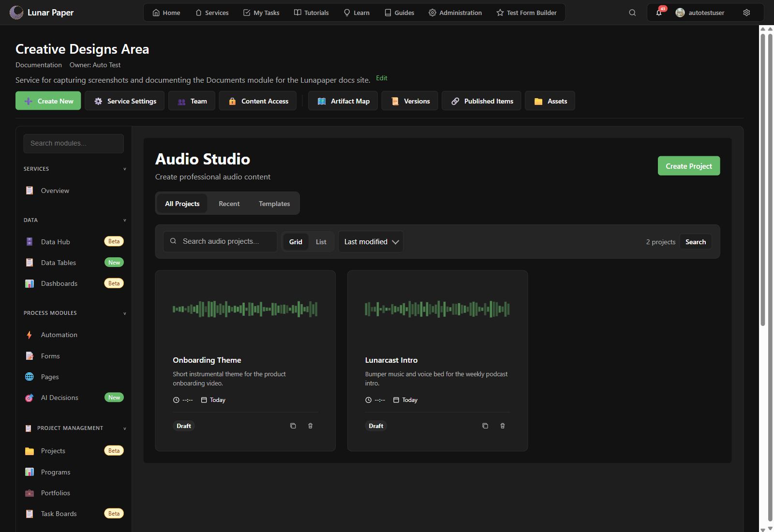The image size is (774, 532).
Task: Open the Published Items view
Action: [481, 101]
